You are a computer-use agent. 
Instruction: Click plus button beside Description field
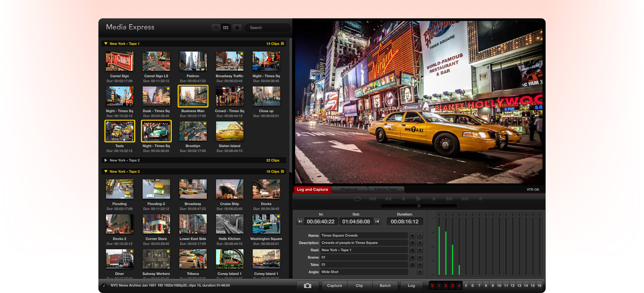pos(420,242)
